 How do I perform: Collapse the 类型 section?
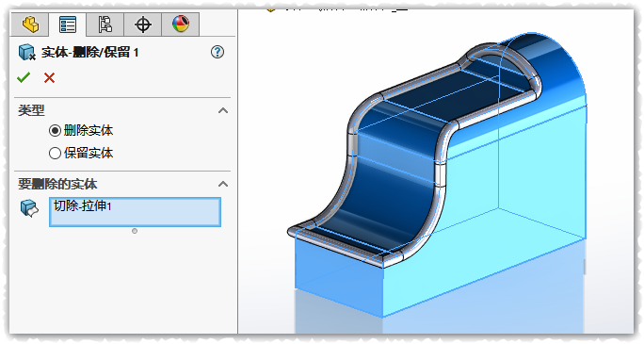[223, 110]
